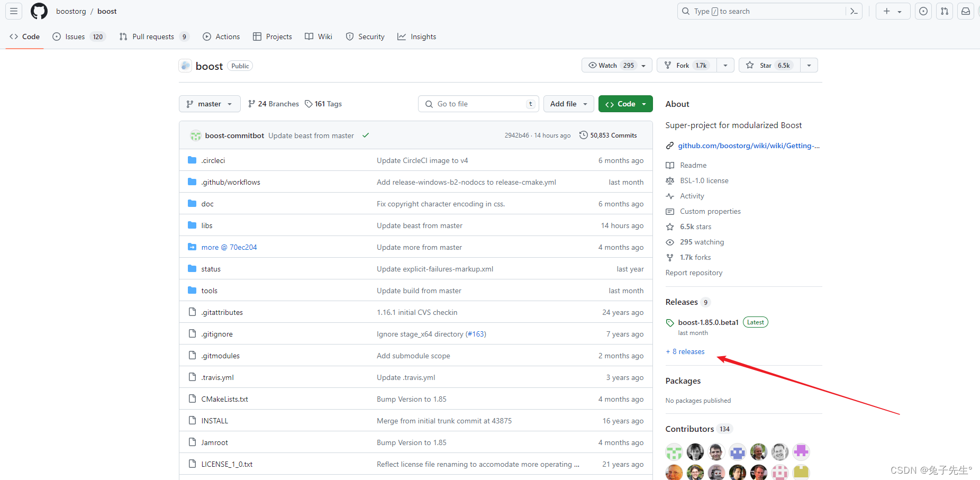Open the tools folder
This screenshot has height=480, width=980.
[210, 291]
